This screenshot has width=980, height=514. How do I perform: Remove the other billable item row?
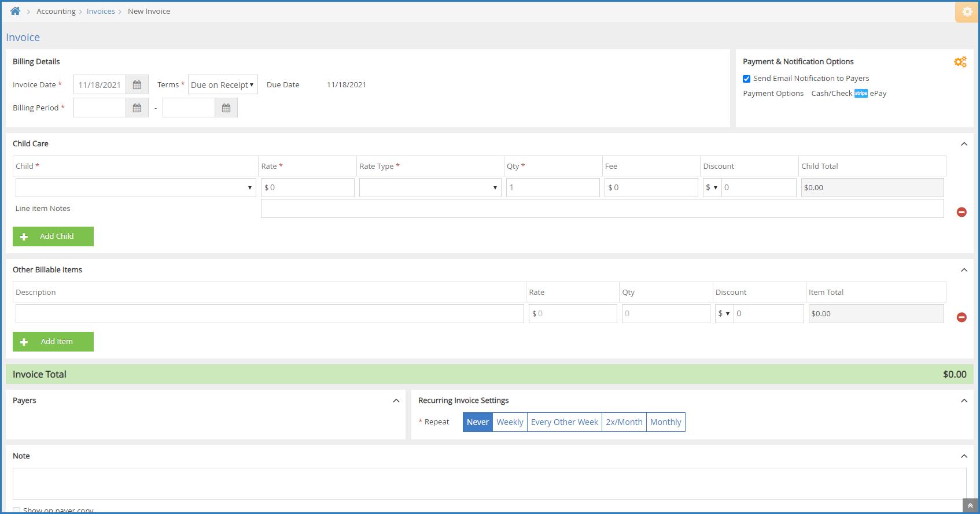(x=961, y=317)
